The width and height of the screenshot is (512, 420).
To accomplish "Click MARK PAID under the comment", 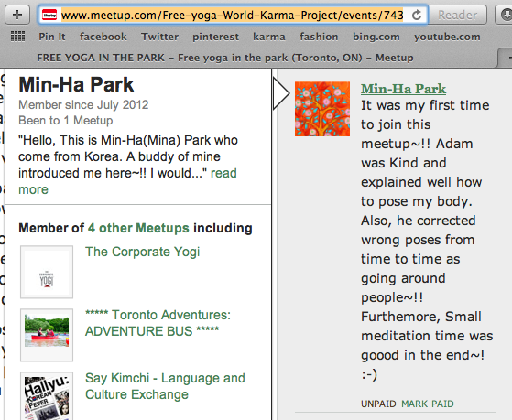I will point(428,404).
